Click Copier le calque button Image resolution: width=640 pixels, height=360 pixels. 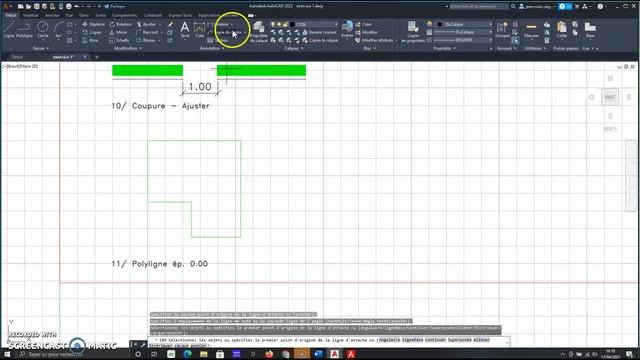pyautogui.click(x=320, y=40)
